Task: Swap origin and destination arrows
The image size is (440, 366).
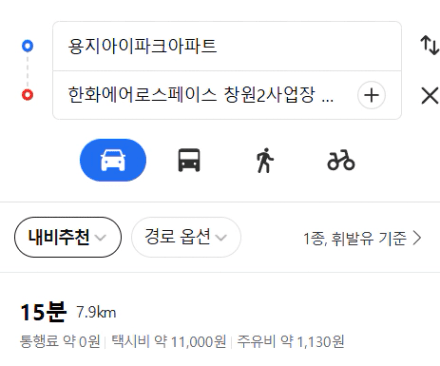Action: [x=429, y=45]
